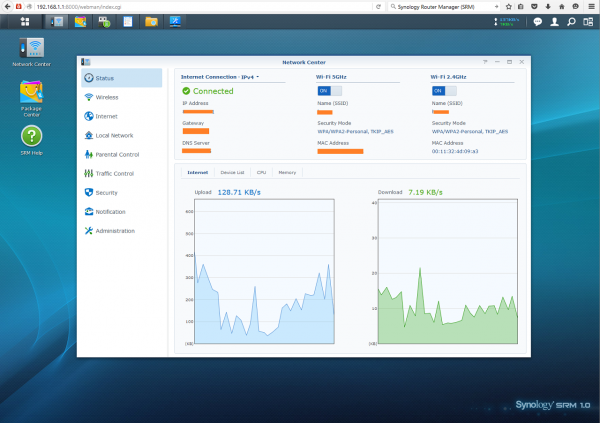Switch to the Memory tab

[287, 173]
